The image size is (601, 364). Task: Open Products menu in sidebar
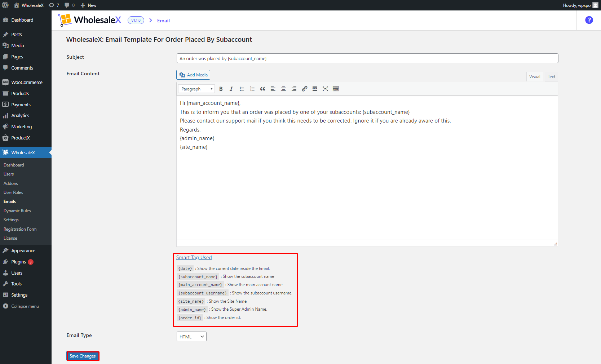(20, 94)
